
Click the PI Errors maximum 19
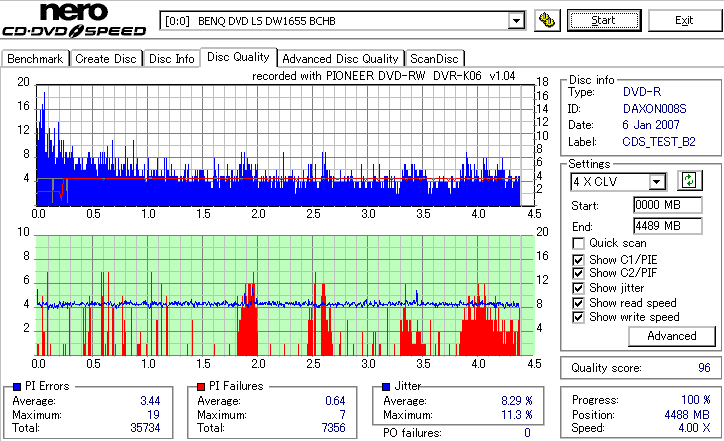click(153, 414)
